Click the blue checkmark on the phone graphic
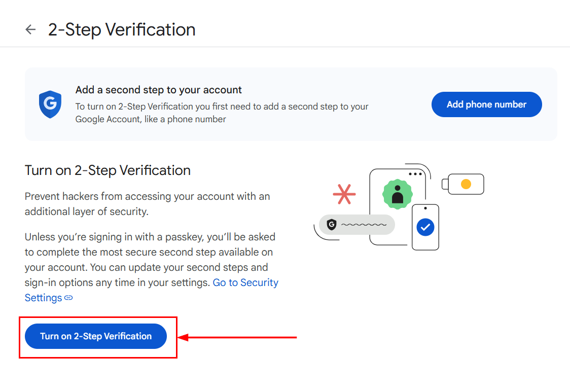 [x=425, y=228]
